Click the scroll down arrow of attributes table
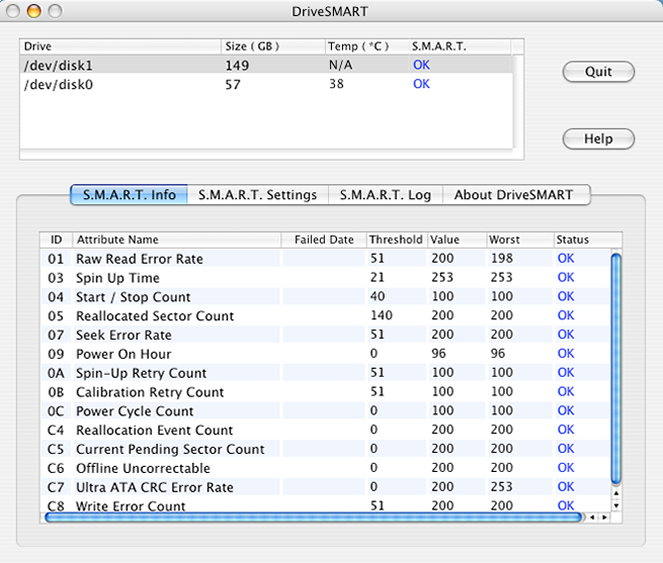Image resolution: width=663 pixels, height=563 pixels. pyautogui.click(x=616, y=505)
